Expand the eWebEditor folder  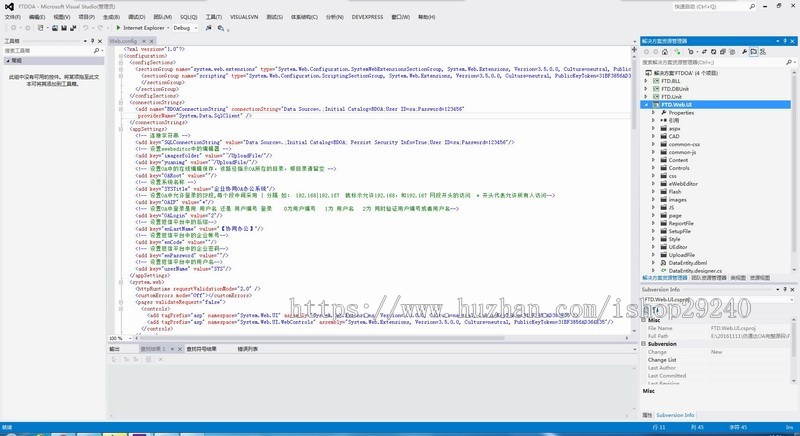pos(654,184)
